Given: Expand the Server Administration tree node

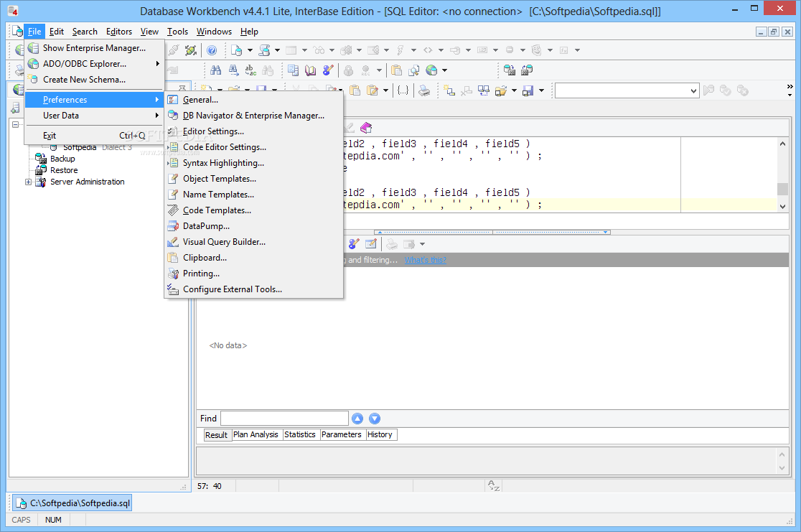Looking at the screenshot, I should [x=29, y=182].
